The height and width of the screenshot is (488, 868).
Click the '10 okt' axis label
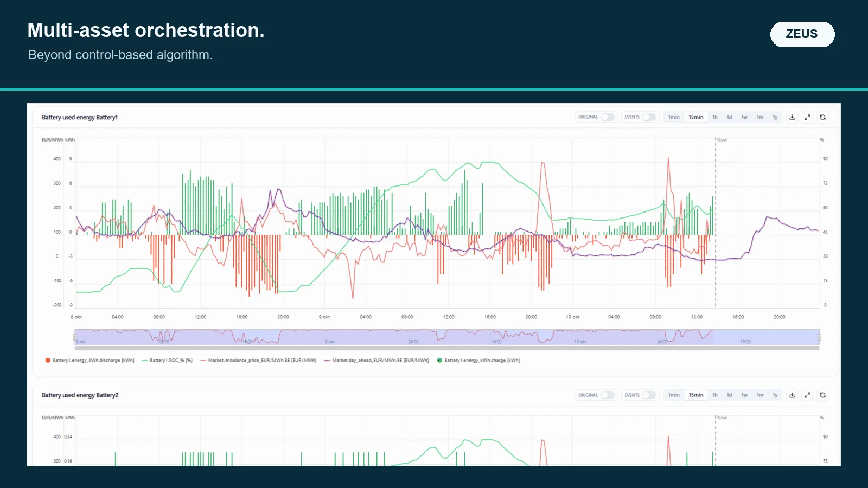pos(572,317)
